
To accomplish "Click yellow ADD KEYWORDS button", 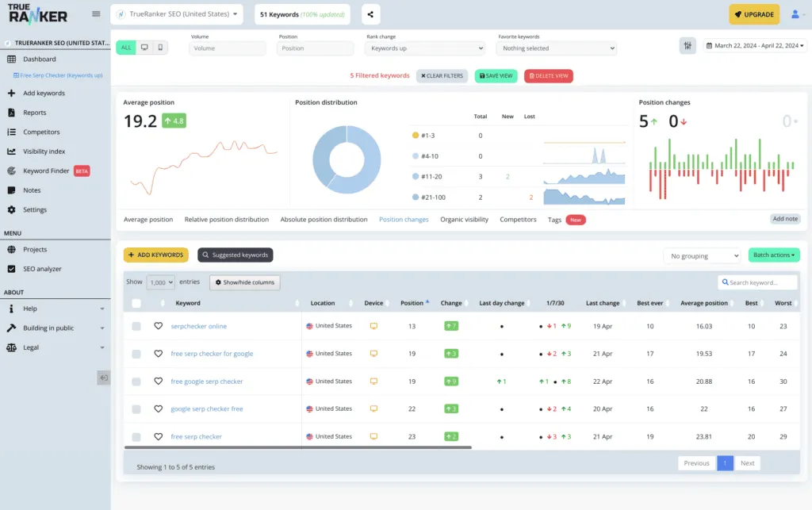I will (156, 255).
